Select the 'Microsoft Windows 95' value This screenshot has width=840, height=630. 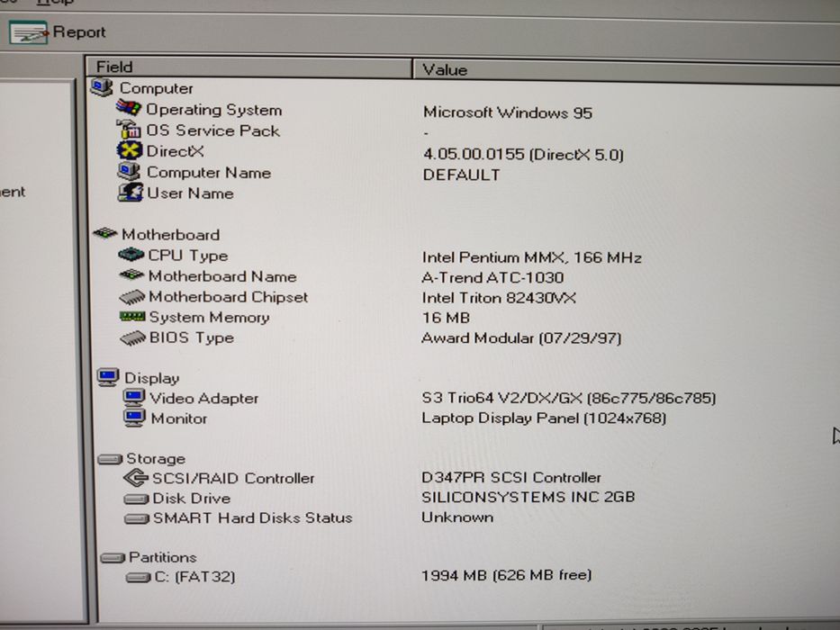[x=507, y=112]
